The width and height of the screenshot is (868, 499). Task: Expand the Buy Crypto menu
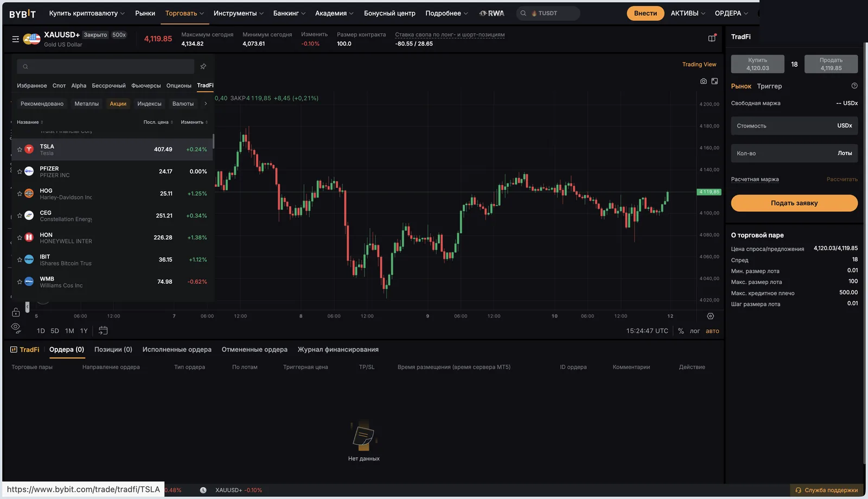[87, 14]
